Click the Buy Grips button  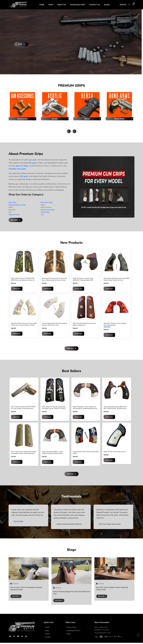click(16, 220)
